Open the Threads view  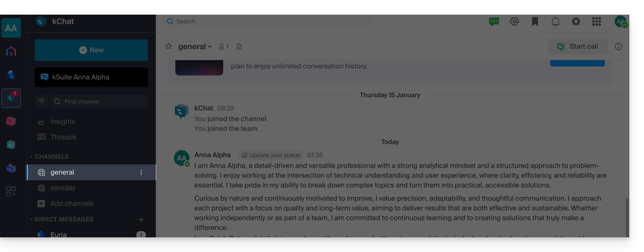(x=63, y=137)
